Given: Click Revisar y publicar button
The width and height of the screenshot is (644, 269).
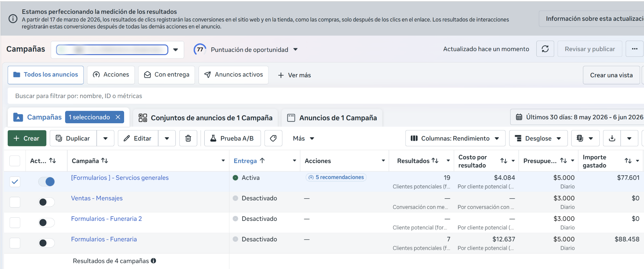Looking at the screenshot, I should (590, 49).
